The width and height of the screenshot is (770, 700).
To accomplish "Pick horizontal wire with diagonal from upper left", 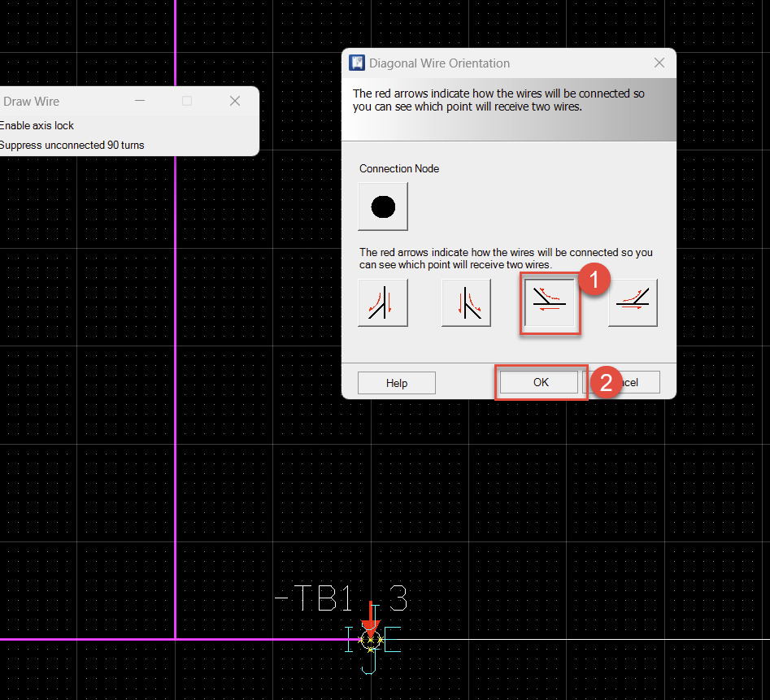I will click(550, 303).
